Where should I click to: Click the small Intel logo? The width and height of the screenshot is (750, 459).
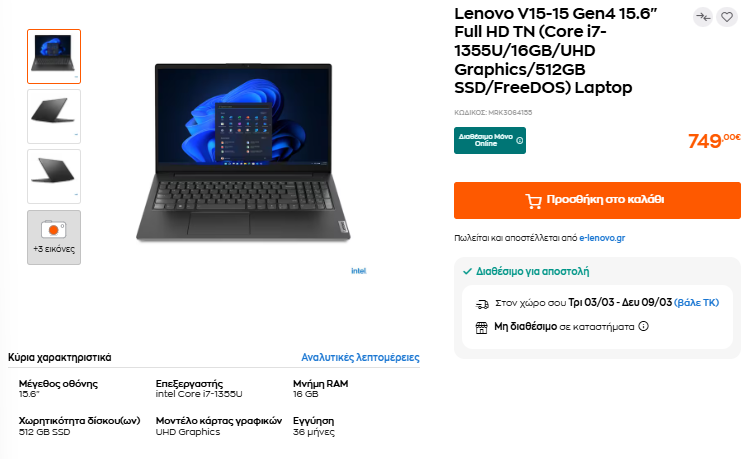pyautogui.click(x=358, y=271)
